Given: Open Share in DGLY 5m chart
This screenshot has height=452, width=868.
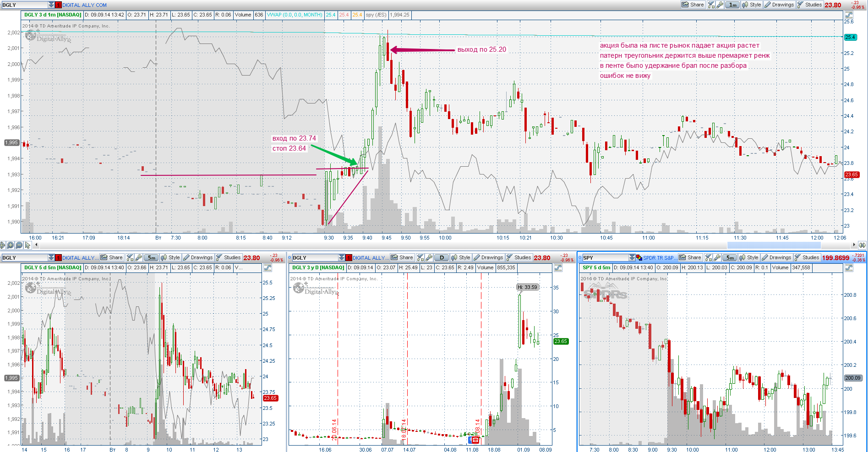Looking at the screenshot, I should [112, 257].
